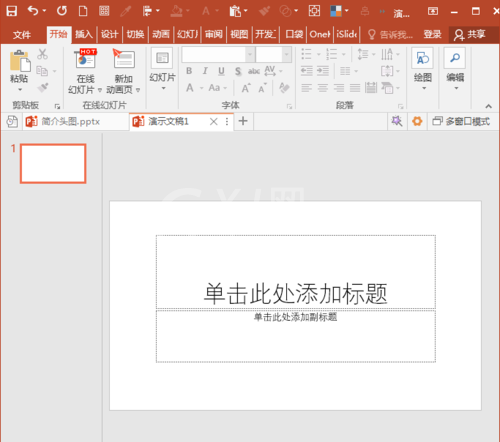Click the 多窗口模式 multi-window mode button

462,121
